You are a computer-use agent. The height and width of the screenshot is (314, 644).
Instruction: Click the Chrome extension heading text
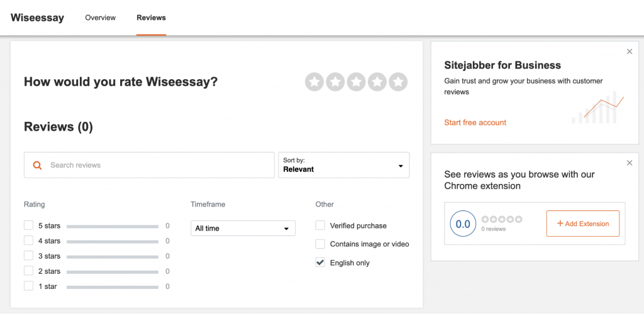click(x=519, y=180)
